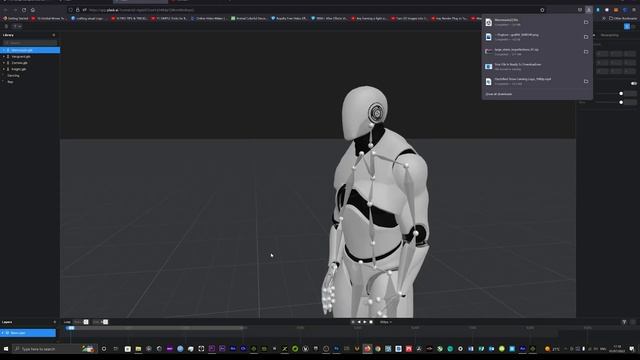The image size is (640, 360).
Task: Expand the Base Layer arrow
Action: pos(3,333)
